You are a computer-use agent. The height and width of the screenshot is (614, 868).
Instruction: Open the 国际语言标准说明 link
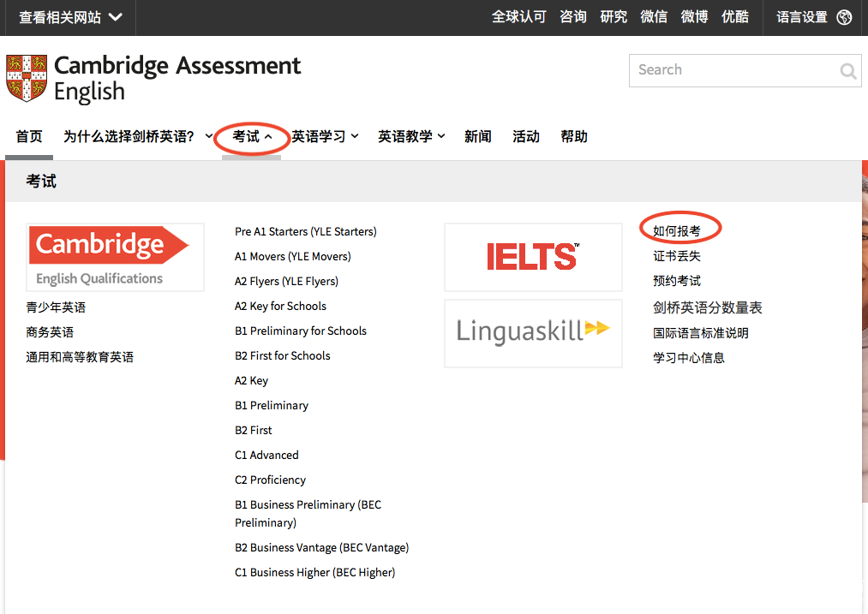pyautogui.click(x=701, y=333)
